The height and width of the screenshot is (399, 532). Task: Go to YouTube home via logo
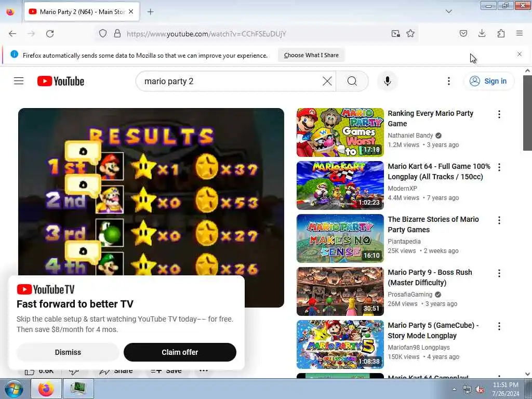(61, 81)
